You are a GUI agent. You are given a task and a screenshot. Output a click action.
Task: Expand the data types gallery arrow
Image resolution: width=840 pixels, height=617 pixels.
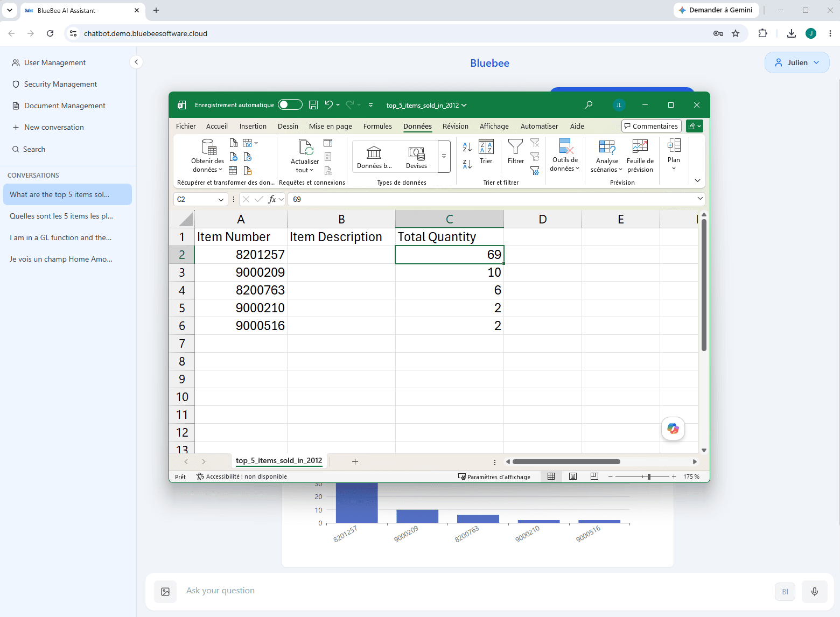click(444, 157)
